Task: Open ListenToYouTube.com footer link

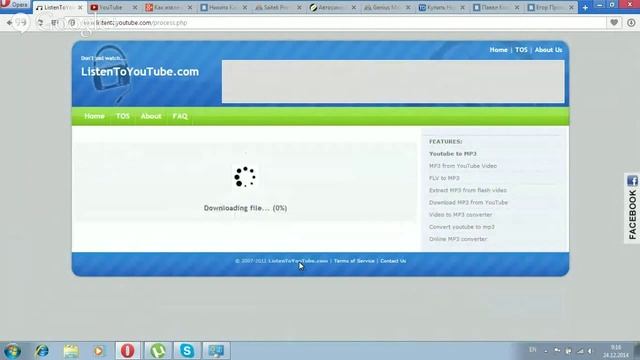Action: coord(298,261)
